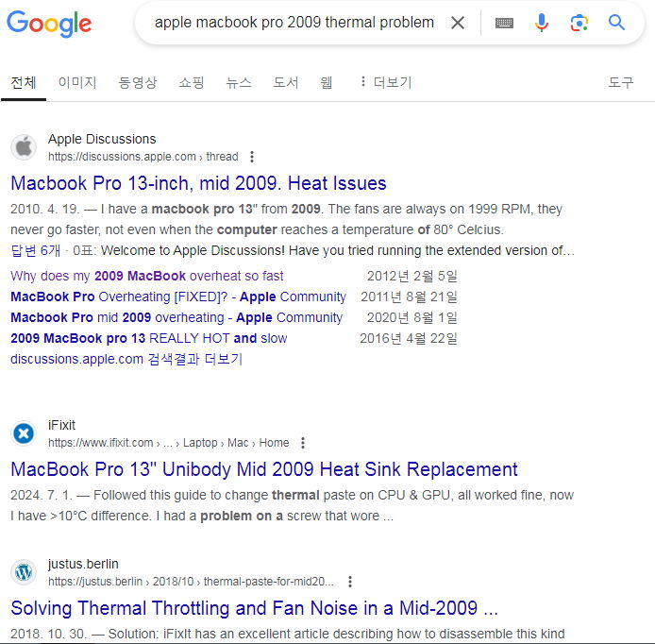Expand the 더보기 menu
The height and width of the screenshot is (644, 655).
[x=386, y=82]
